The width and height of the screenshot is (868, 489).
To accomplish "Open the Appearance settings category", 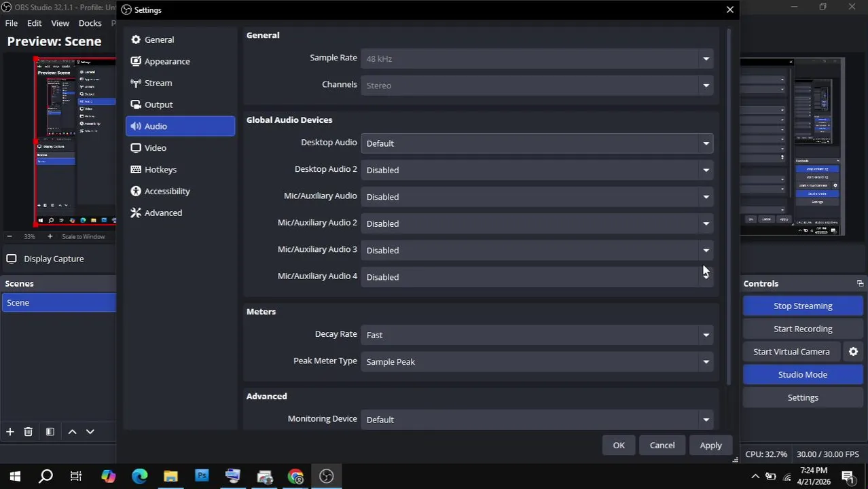I will [x=180, y=61].
